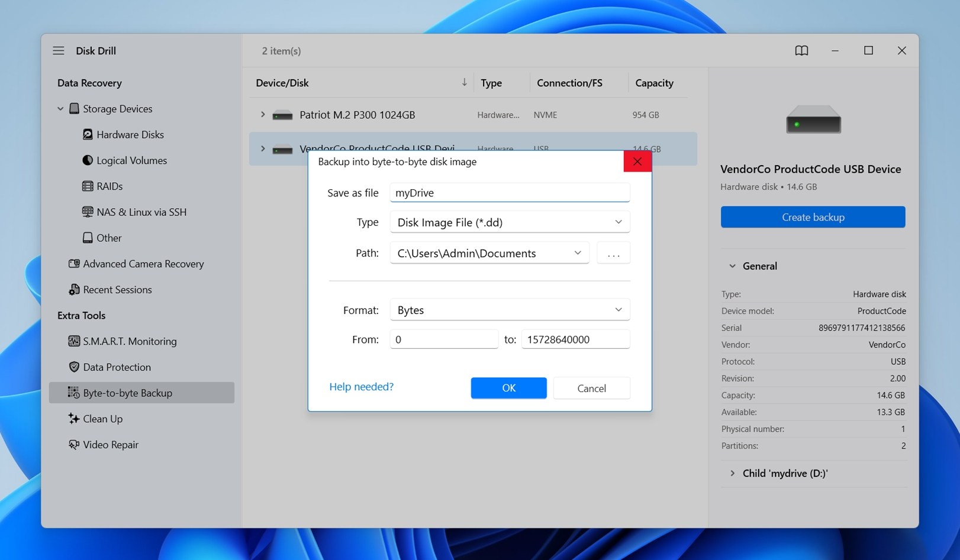
Task: Click the Video Repair icon
Action: (x=74, y=445)
